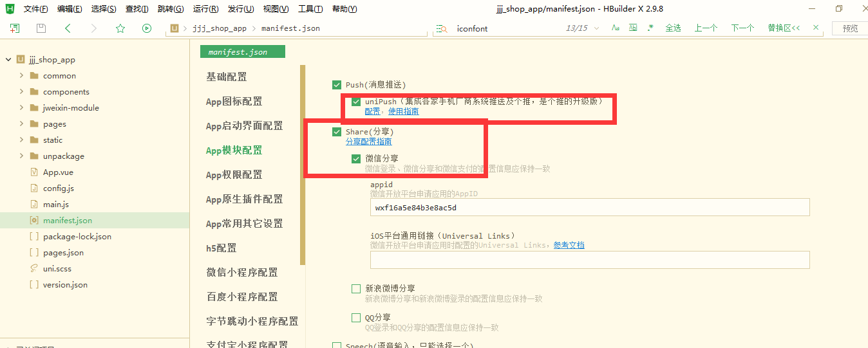Viewport: 868px width, 348px height.
Task: Expand the unpackage folder arrow
Action: [x=21, y=156]
